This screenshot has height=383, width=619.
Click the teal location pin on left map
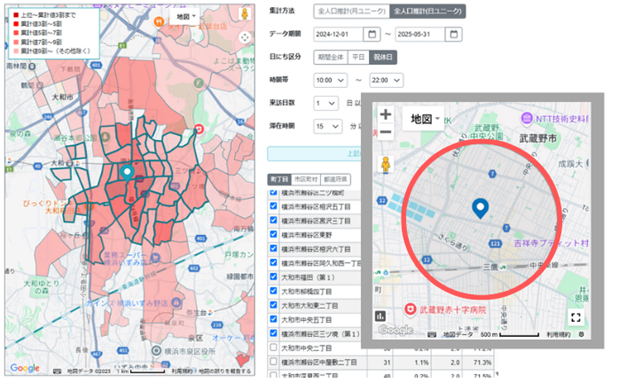click(x=127, y=173)
